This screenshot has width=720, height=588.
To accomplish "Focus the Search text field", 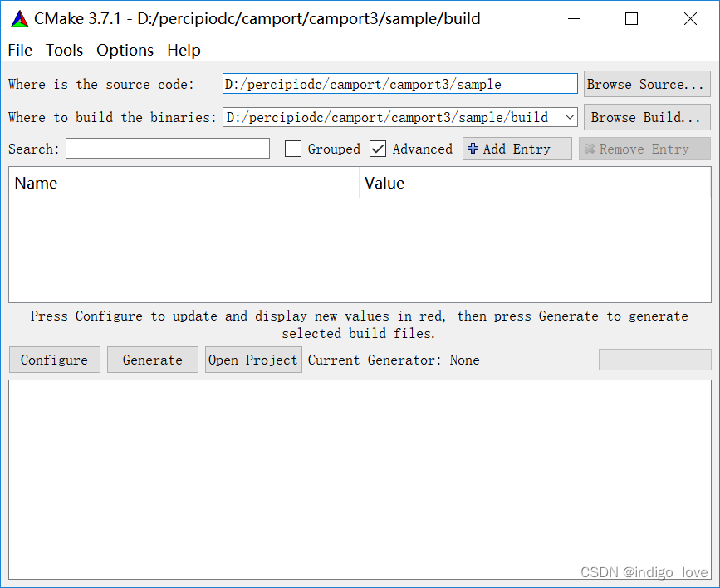I will (x=168, y=149).
